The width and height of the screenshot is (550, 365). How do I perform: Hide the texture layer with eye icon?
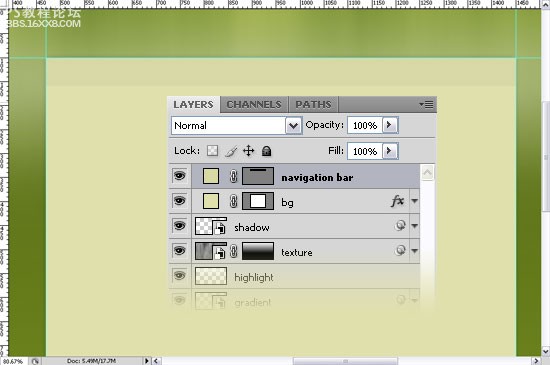pos(180,251)
